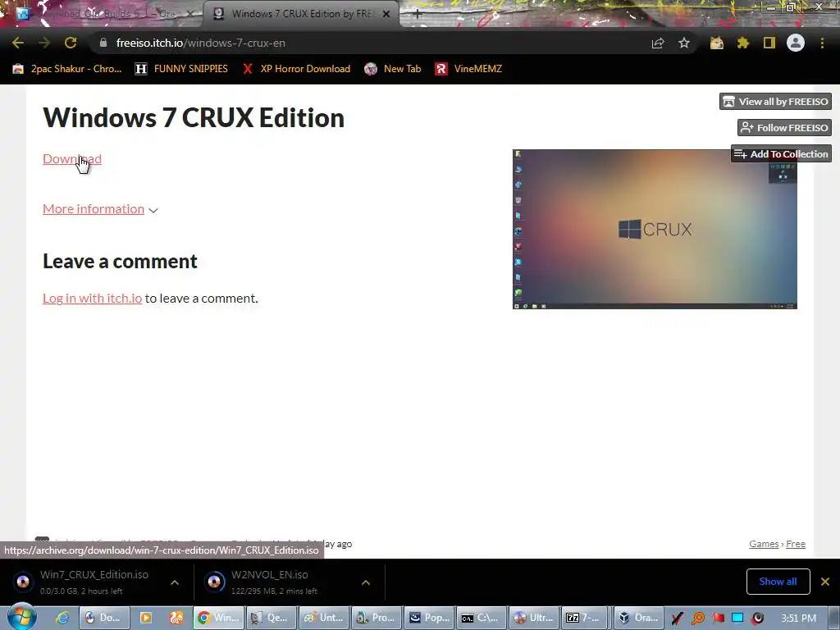840x630 pixels.
Task: Switch to the 7-Zip taskbar button
Action: click(587, 618)
